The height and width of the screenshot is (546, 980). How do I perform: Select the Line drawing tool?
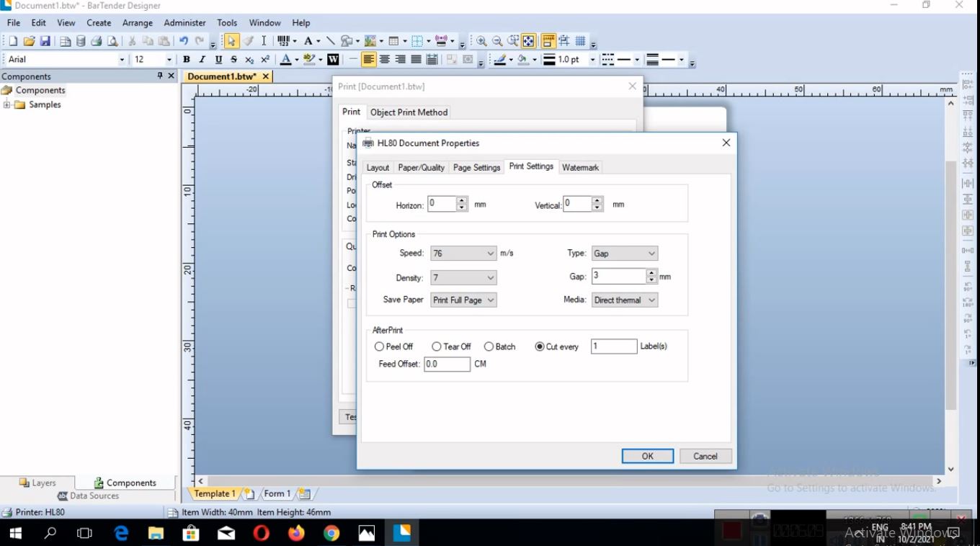330,41
